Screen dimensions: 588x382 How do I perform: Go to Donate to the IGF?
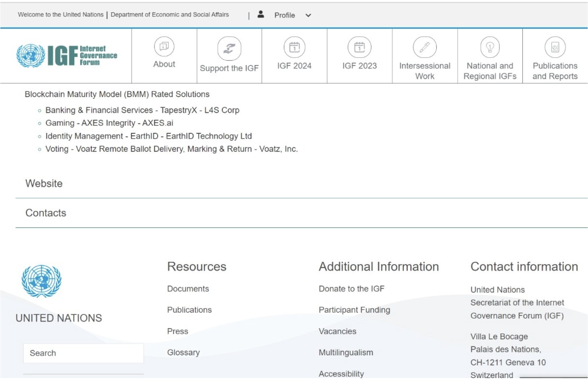pos(351,289)
